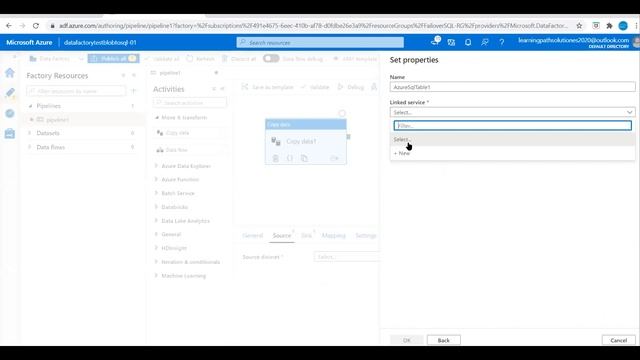Click Discard all in the toolbar
Screen dimensions: 640x360
[239, 59]
